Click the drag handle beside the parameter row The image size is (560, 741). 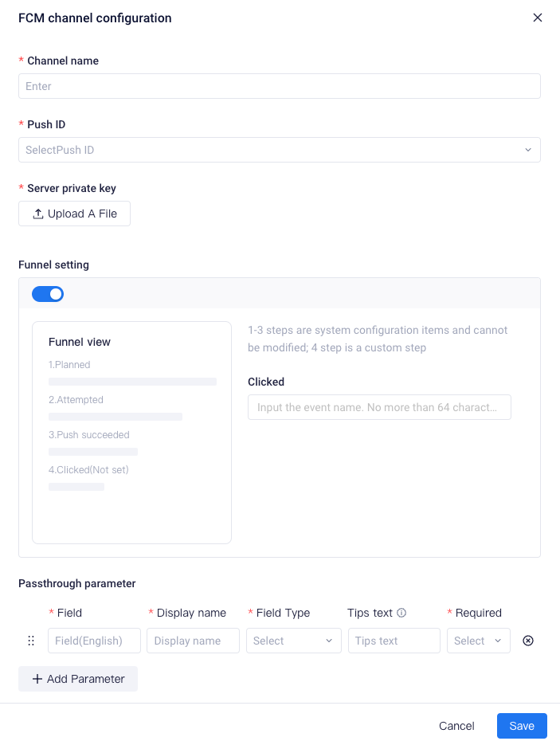click(x=31, y=640)
